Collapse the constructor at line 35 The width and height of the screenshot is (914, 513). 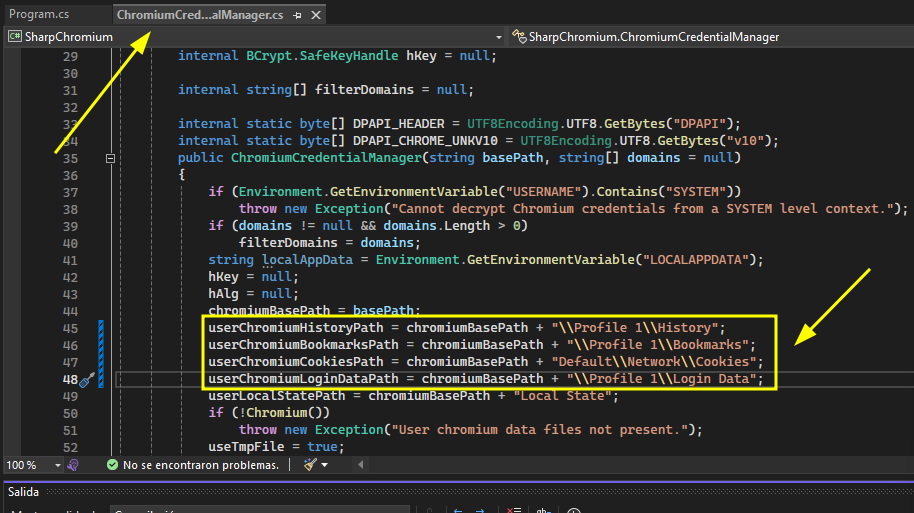click(110, 158)
